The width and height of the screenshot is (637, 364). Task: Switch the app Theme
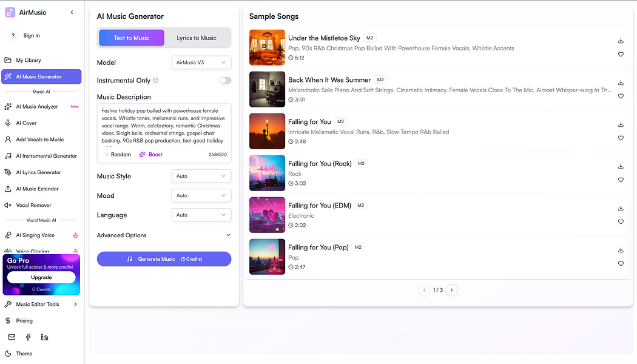point(24,353)
